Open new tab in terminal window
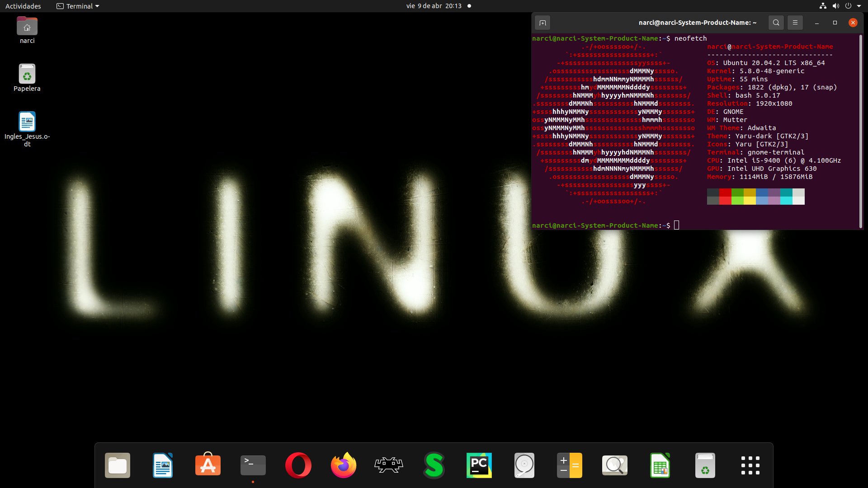The width and height of the screenshot is (868, 488). click(x=542, y=23)
